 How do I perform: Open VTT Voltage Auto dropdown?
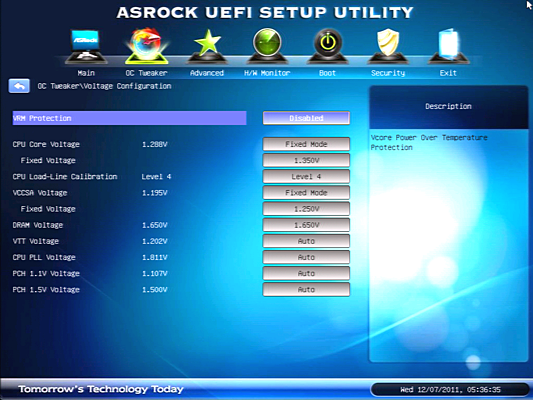pos(306,241)
